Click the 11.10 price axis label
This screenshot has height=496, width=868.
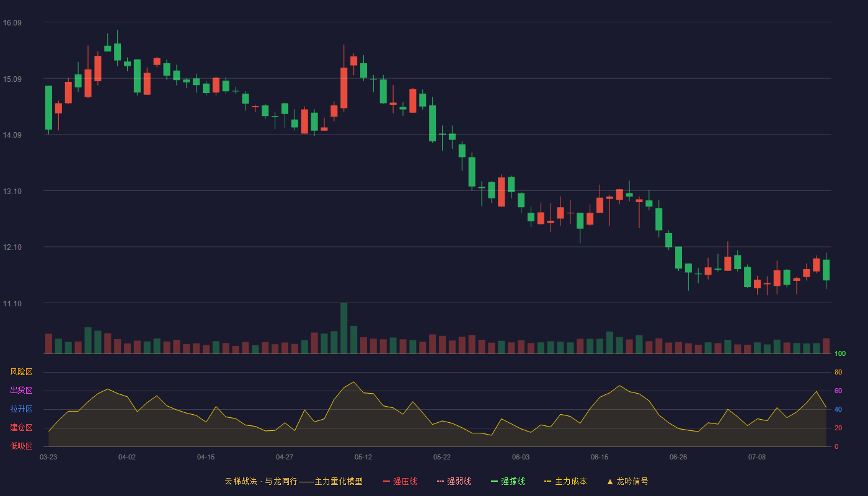point(12,303)
